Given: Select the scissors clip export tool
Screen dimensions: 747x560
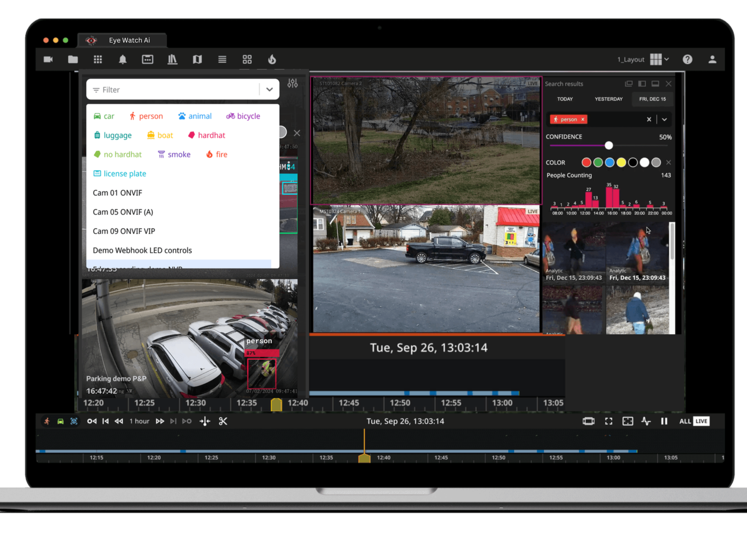Looking at the screenshot, I should (x=223, y=421).
